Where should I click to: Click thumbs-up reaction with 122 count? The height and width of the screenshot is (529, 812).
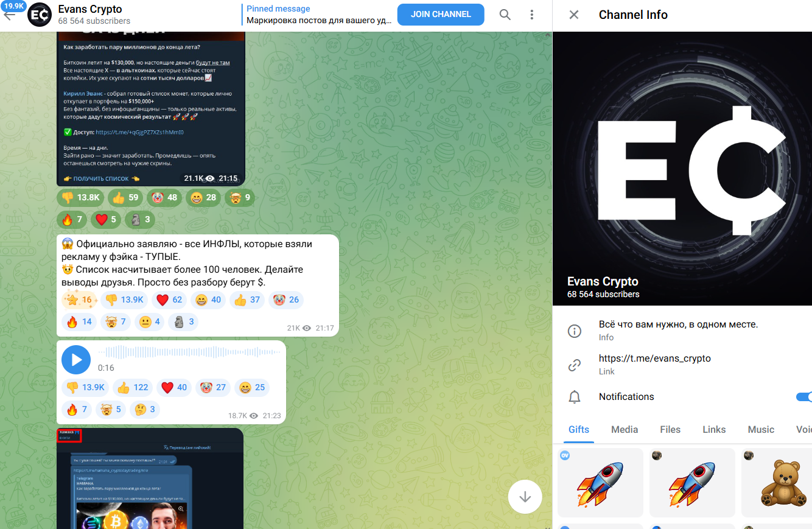coord(133,387)
